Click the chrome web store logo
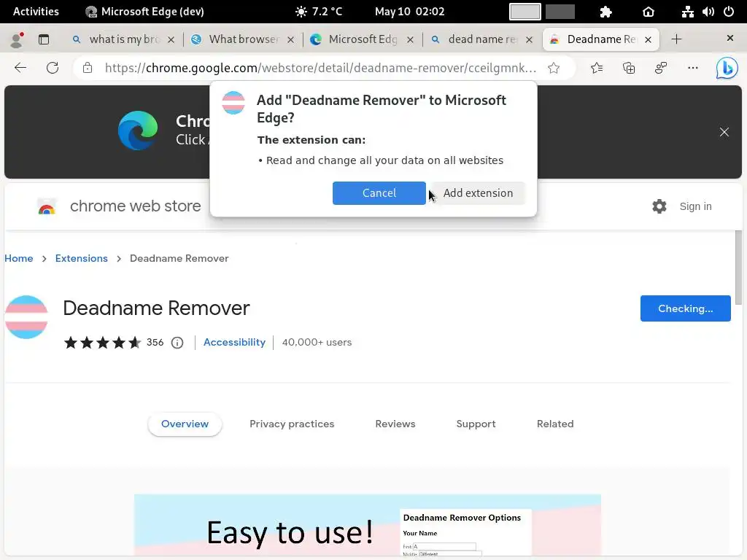Viewport: 747px width, 560px height. tap(47, 206)
